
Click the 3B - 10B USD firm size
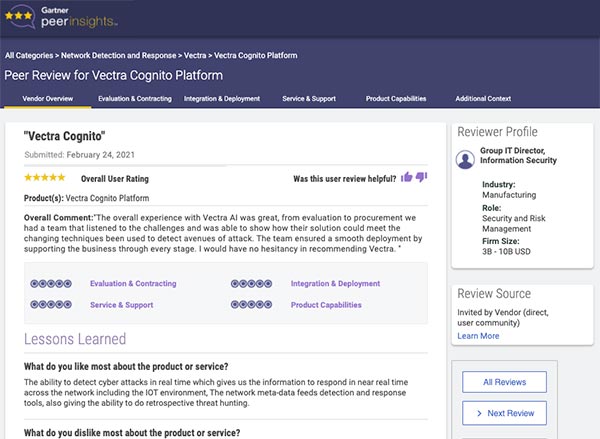click(506, 251)
